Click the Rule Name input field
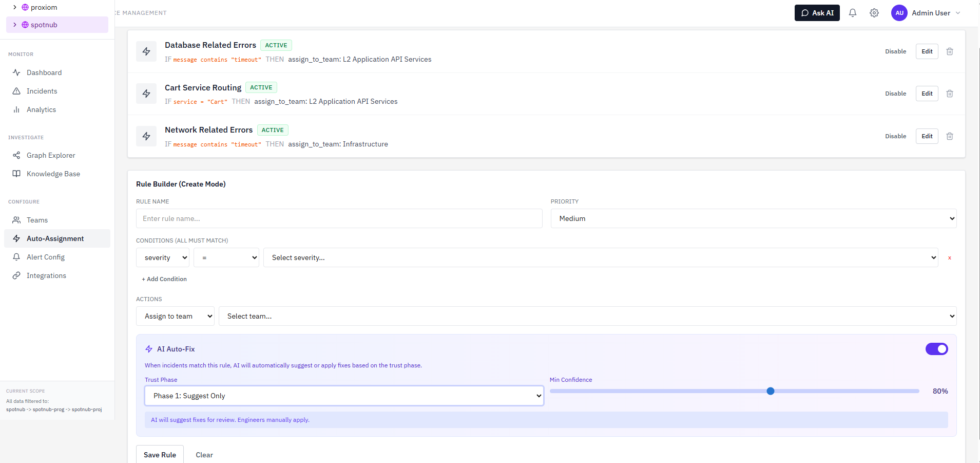The width and height of the screenshot is (980, 463). click(x=339, y=218)
